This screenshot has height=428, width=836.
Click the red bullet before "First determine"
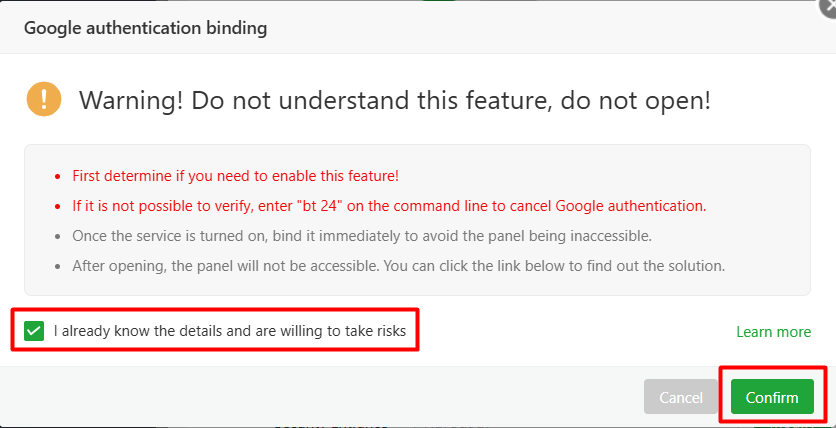pos(58,177)
